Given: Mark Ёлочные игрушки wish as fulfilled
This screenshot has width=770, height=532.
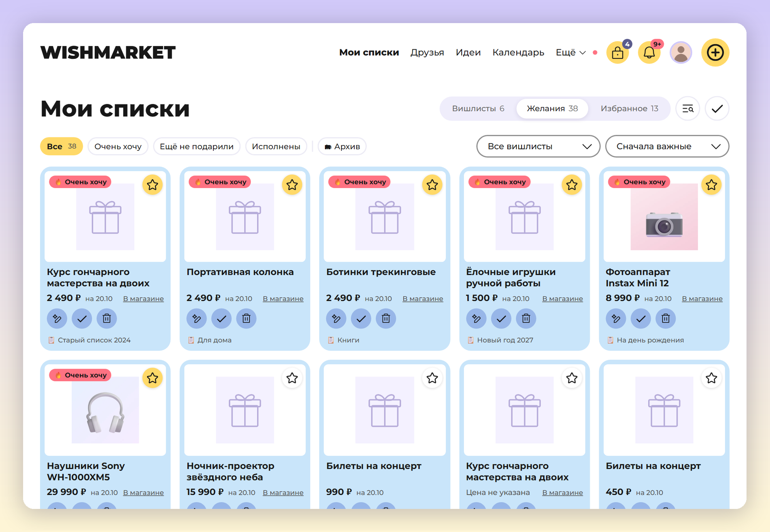Looking at the screenshot, I should [x=501, y=319].
